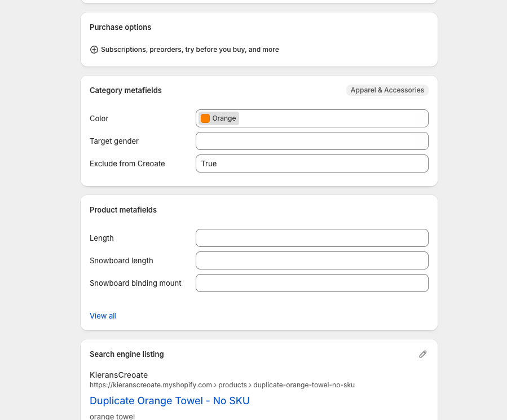
Task: Edit the search engine listing with pencil icon
Action: pos(423,354)
